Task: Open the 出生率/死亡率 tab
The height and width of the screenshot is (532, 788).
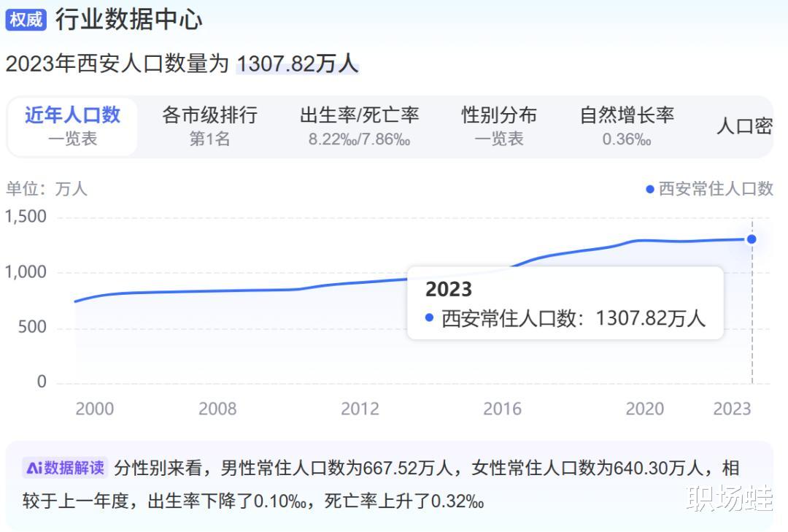Action: [x=359, y=126]
